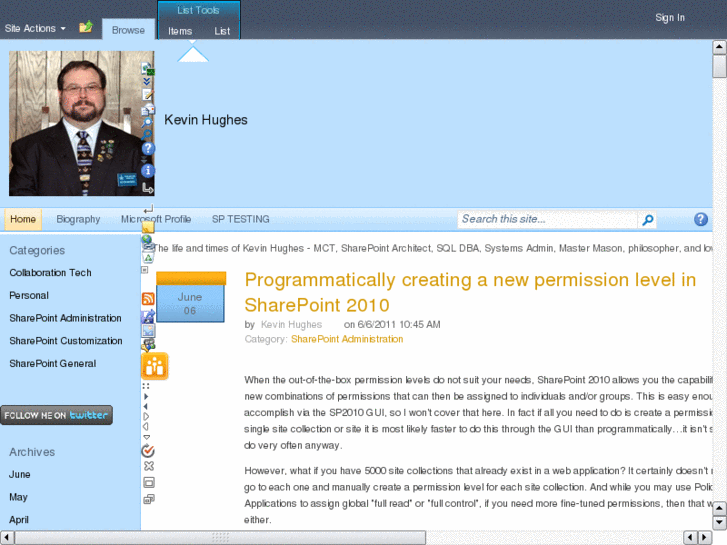Click the gray X close icon
727x545 pixels.
coord(149,466)
